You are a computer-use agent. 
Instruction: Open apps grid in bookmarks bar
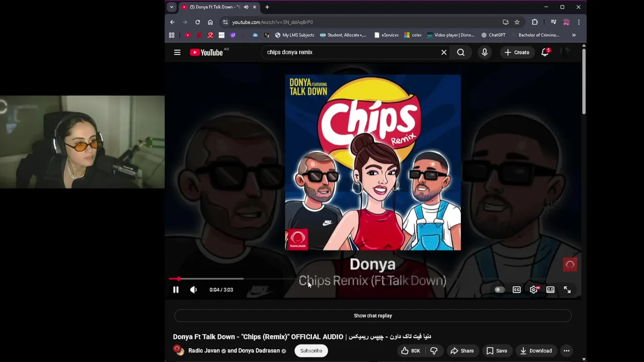tap(172, 35)
